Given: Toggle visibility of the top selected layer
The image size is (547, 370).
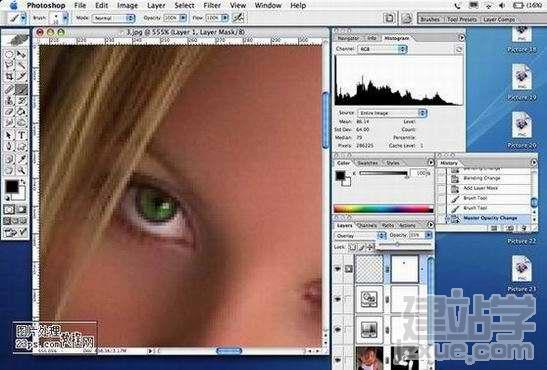Looking at the screenshot, I should pos(337,269).
